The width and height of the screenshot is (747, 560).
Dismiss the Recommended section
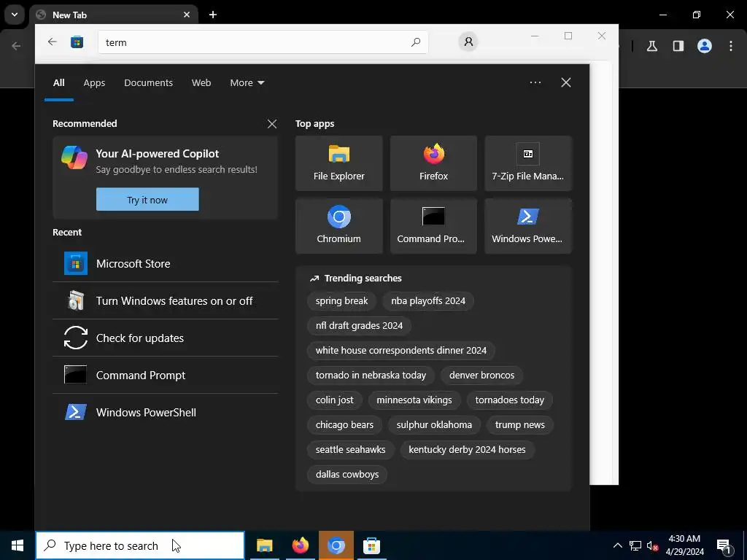272,124
